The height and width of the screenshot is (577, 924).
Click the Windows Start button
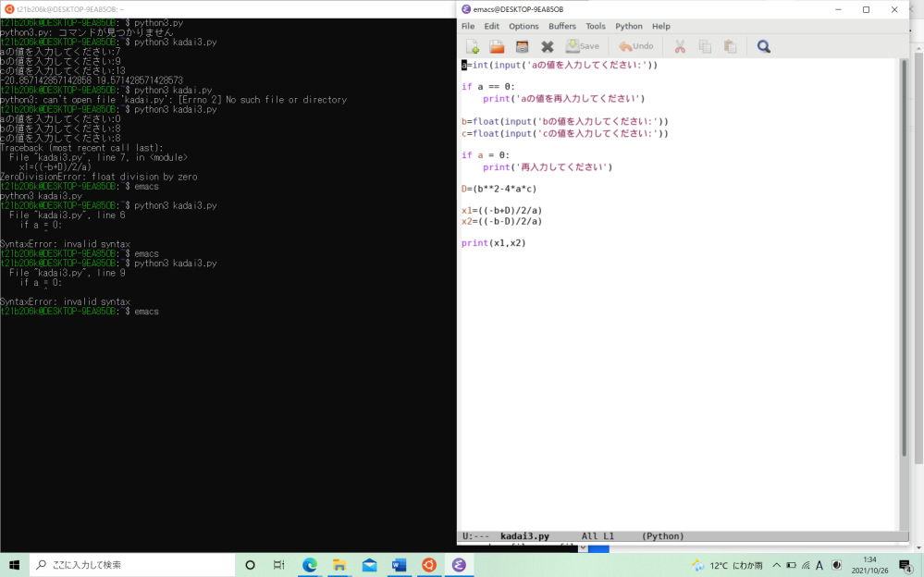(x=14, y=565)
